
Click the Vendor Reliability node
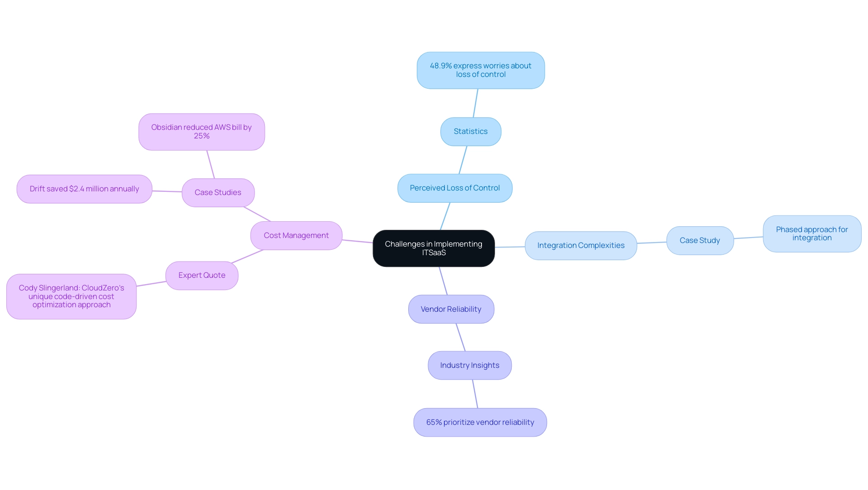[x=451, y=309]
